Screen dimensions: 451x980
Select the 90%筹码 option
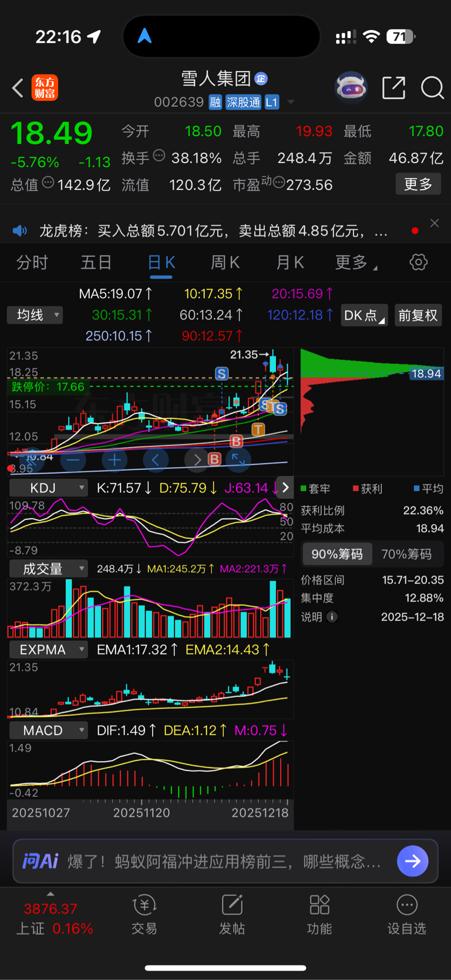[337, 554]
